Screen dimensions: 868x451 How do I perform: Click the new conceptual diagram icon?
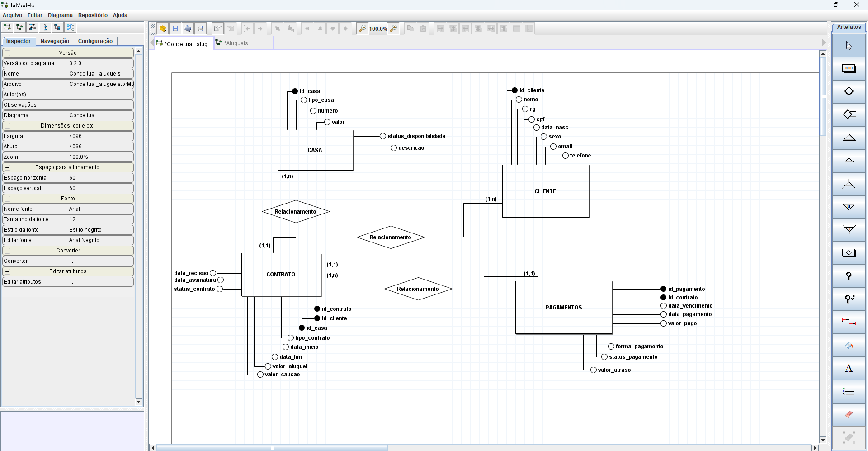coord(7,27)
